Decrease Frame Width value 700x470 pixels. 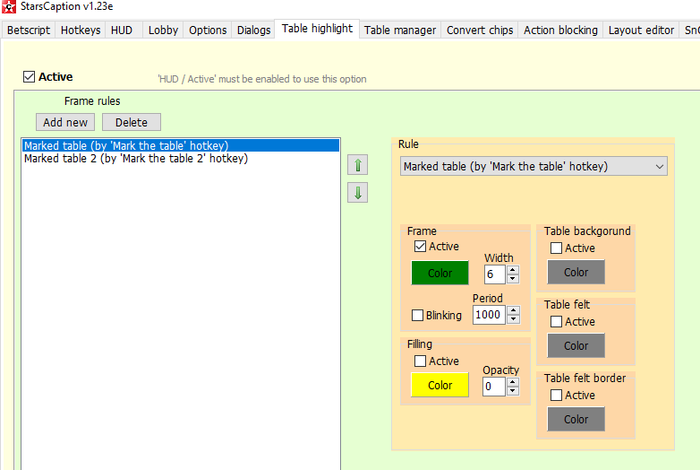pos(513,279)
